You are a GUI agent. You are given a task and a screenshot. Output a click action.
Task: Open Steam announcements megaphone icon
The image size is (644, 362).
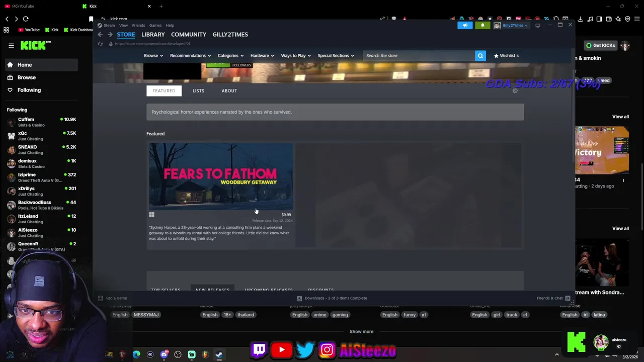pos(465,25)
